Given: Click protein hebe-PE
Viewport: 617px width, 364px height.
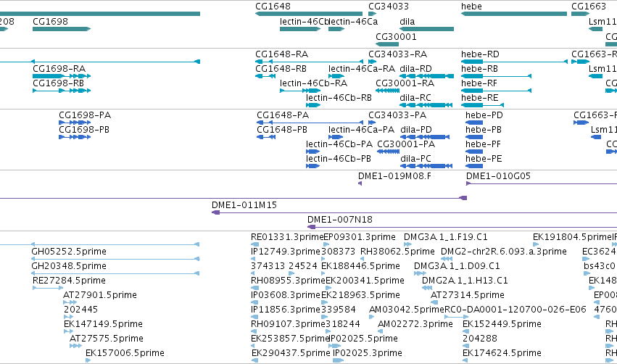Looking at the screenshot, I should pyautogui.click(x=473, y=166).
